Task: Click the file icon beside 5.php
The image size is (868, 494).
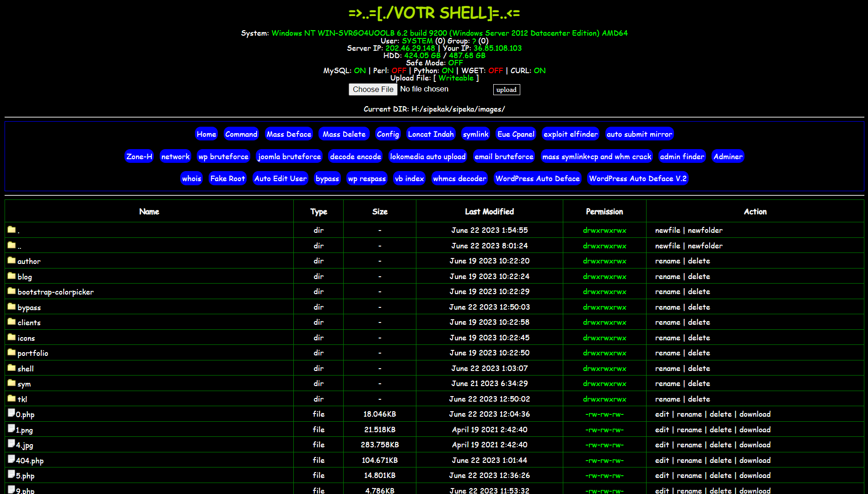Action: [11, 474]
